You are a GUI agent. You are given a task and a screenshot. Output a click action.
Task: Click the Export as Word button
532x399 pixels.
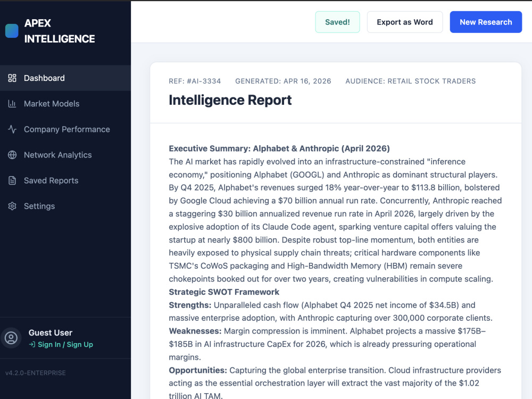coord(405,22)
